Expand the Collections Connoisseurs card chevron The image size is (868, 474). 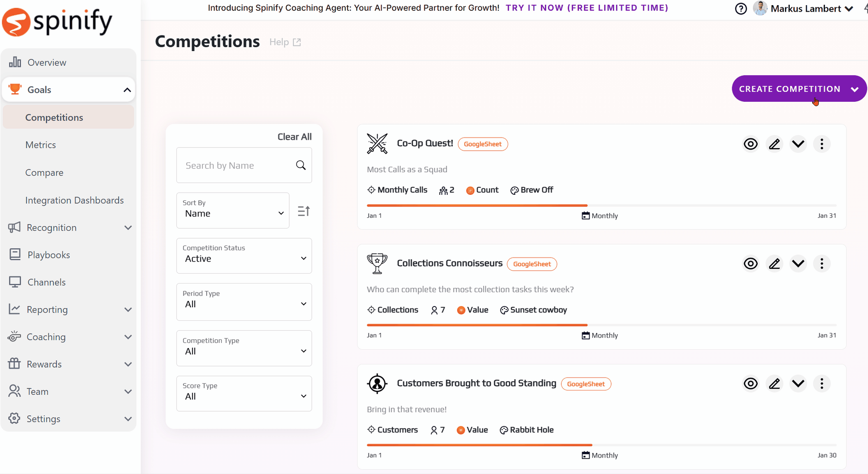[798, 264]
